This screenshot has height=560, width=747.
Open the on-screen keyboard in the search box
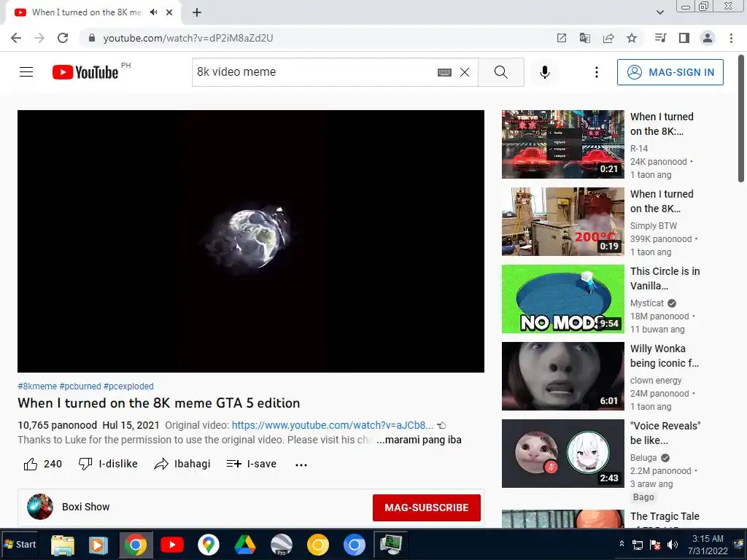pos(444,72)
